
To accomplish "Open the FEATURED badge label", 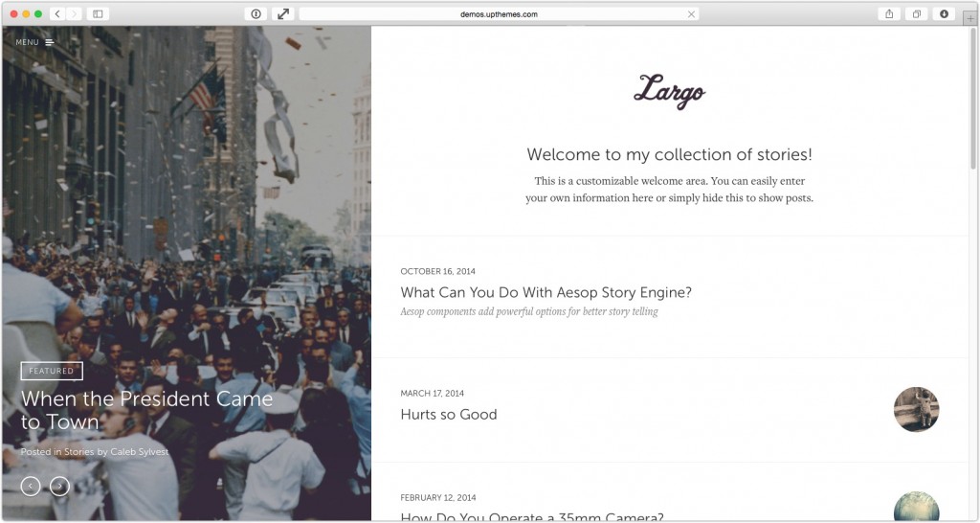I will coord(52,371).
